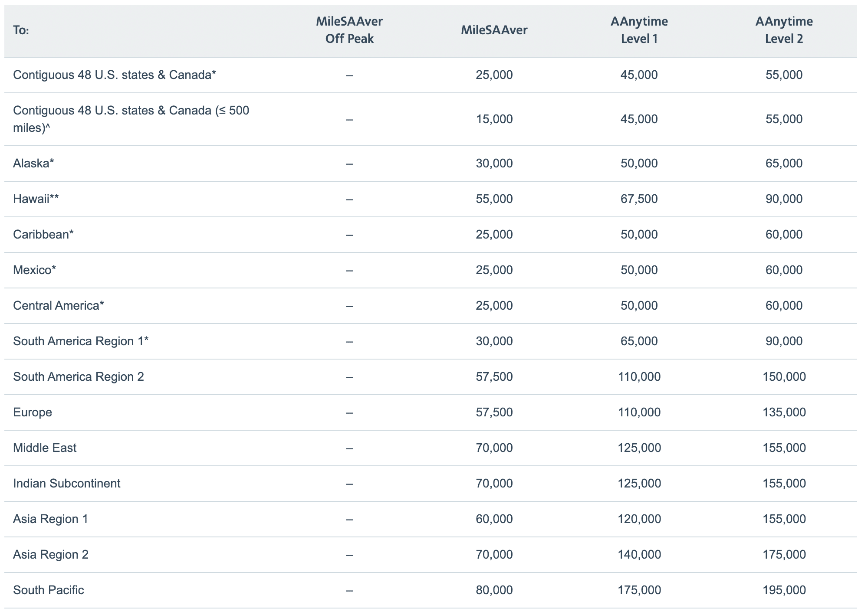
Task: Select the MileSAAver Off Peak column header
Action: (x=349, y=30)
